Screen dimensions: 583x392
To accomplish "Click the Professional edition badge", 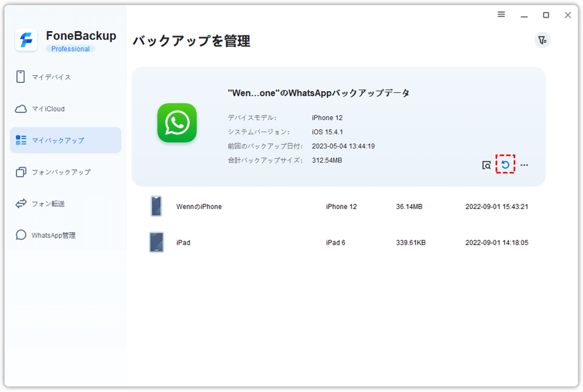I will 70,49.
